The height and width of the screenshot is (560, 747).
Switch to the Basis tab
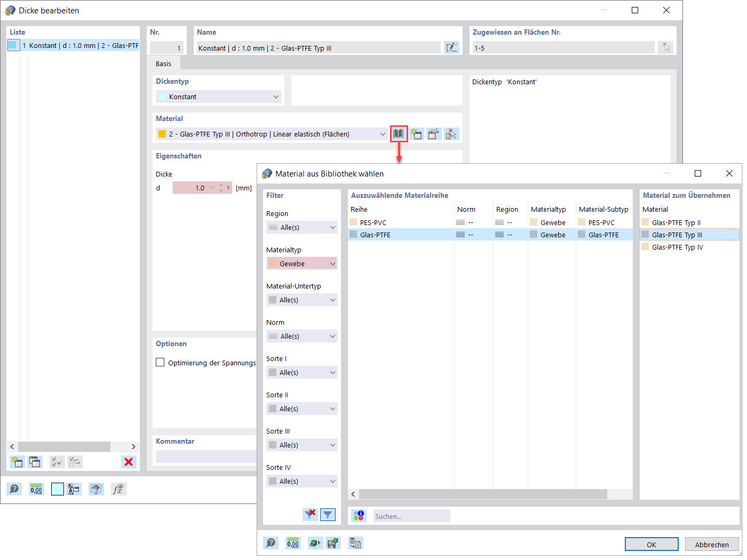[x=163, y=63]
